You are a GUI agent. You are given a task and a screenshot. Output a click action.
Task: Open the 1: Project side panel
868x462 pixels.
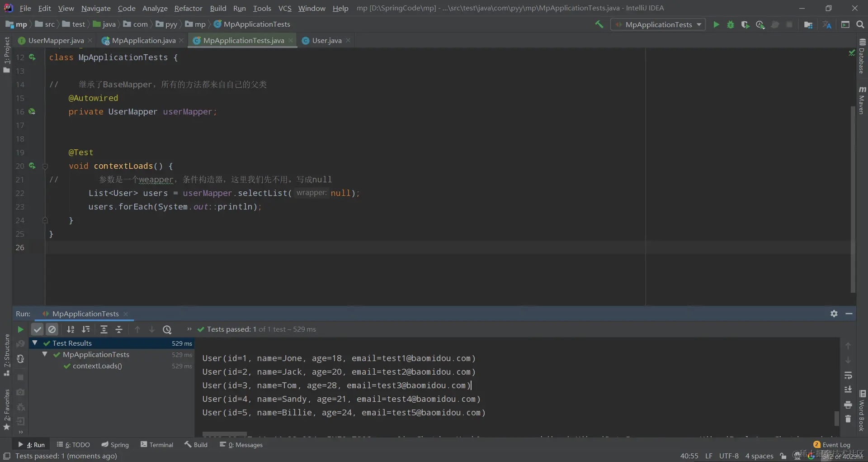[6, 54]
